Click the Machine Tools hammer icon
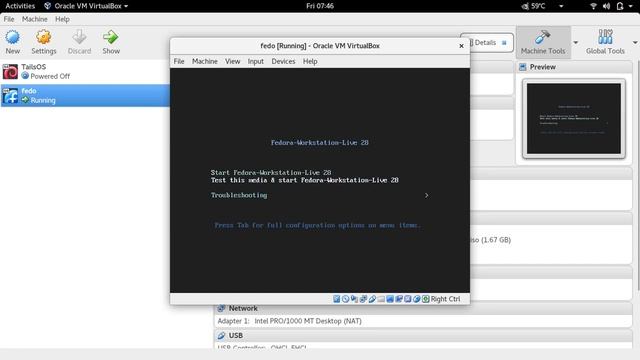This screenshot has width=640, height=360. pyautogui.click(x=542, y=37)
